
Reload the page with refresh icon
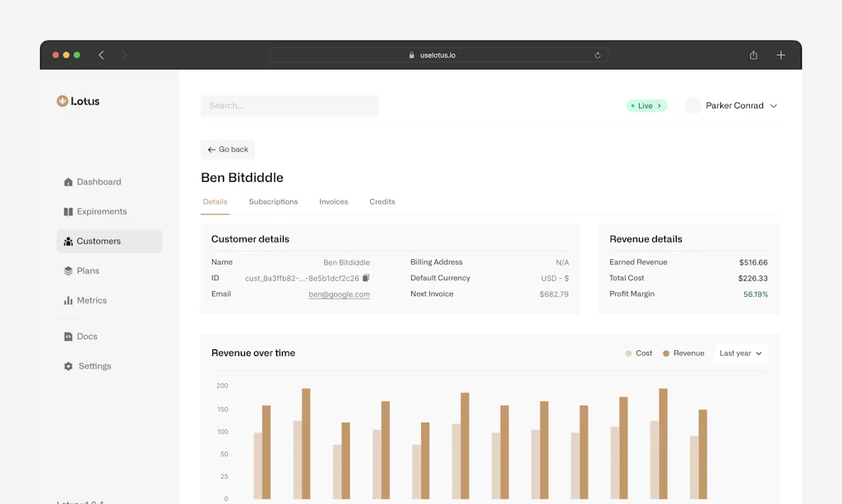click(x=598, y=55)
